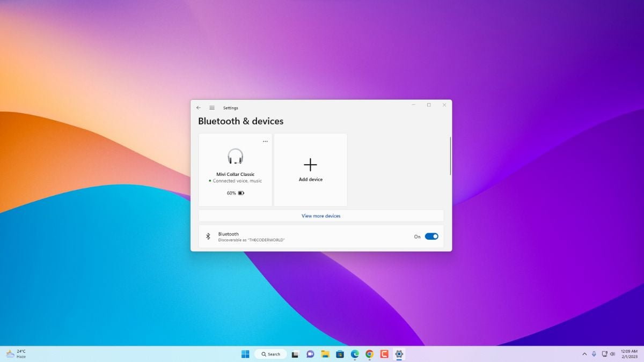Open the Microsoft Store from the taskbar
The image size is (644, 362).
click(x=339, y=354)
